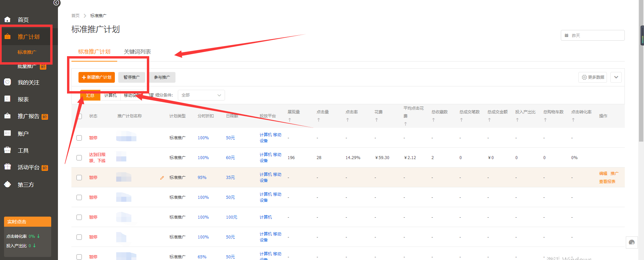Viewport: 644px width, 260px height.
Task: Switch to the 关键词列表 tab
Action: coord(137,52)
